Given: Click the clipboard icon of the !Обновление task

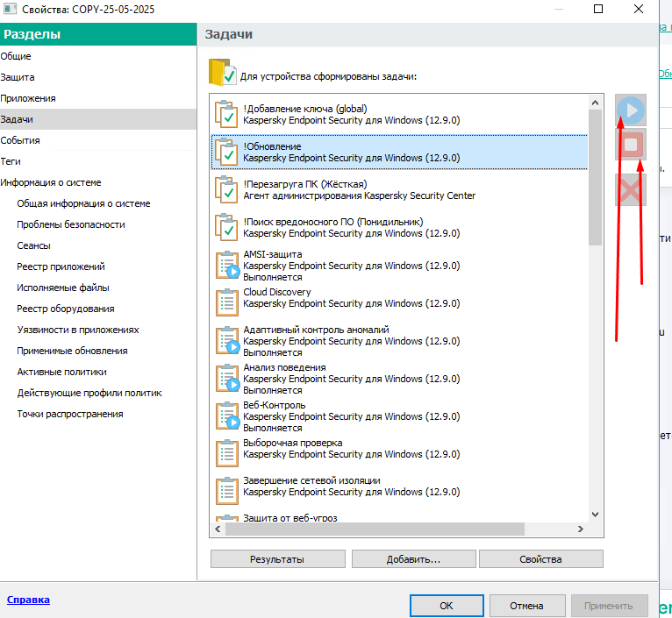Looking at the screenshot, I should tap(226, 152).
